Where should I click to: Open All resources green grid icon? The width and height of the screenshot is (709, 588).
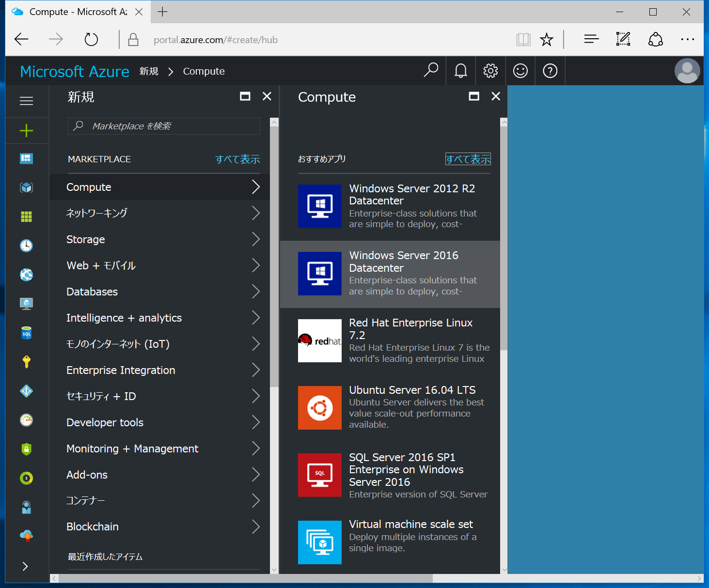[x=26, y=217]
